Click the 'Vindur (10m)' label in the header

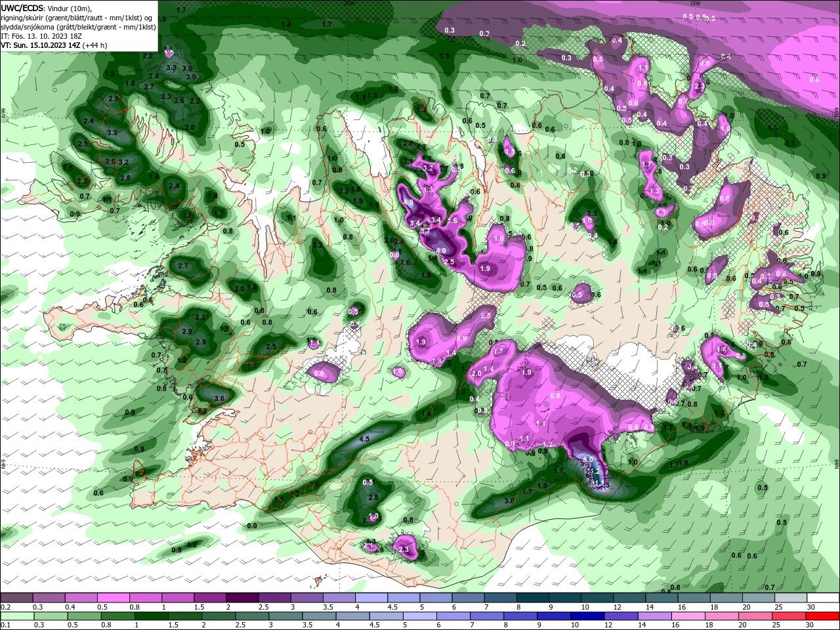(70, 8)
